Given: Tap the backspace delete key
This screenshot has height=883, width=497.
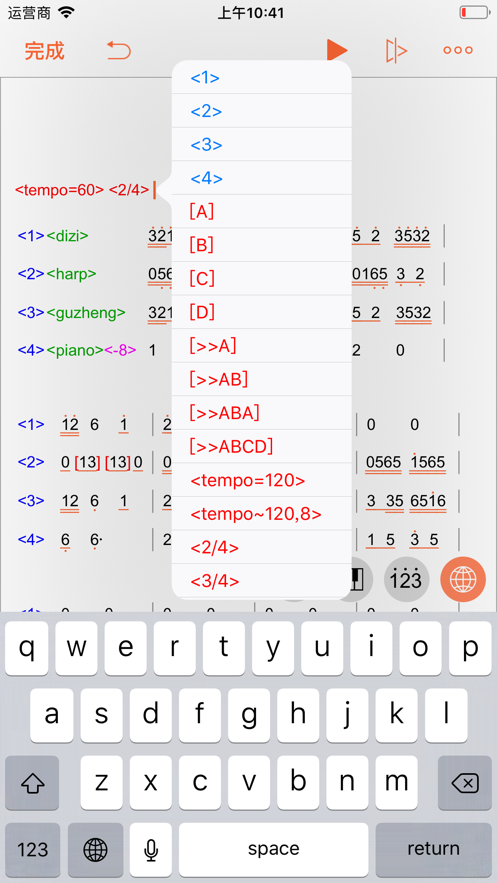Looking at the screenshot, I should [464, 783].
